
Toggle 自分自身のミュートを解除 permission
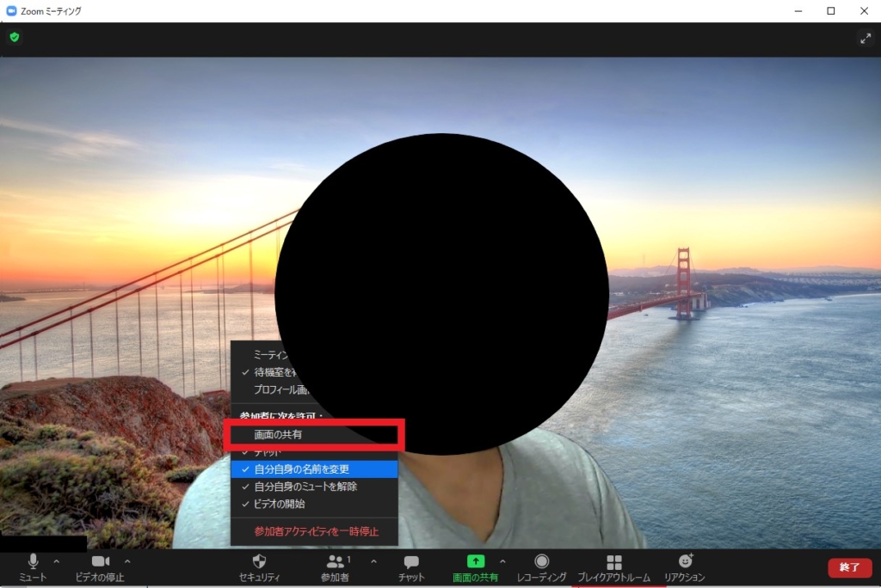314,487
